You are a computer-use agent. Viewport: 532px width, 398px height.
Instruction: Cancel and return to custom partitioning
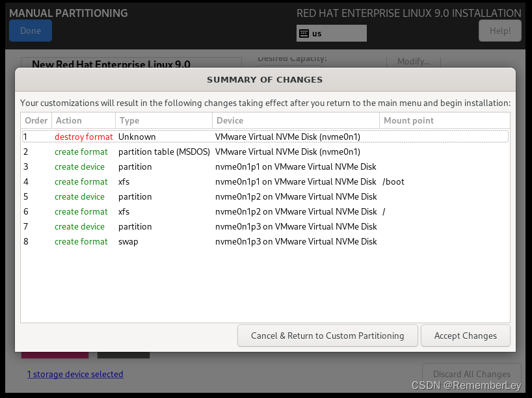(x=327, y=336)
